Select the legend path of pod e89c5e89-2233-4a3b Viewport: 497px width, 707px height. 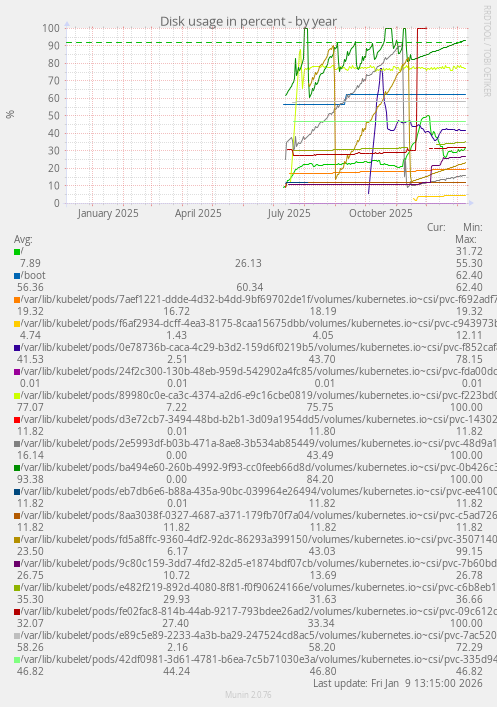tap(259, 635)
